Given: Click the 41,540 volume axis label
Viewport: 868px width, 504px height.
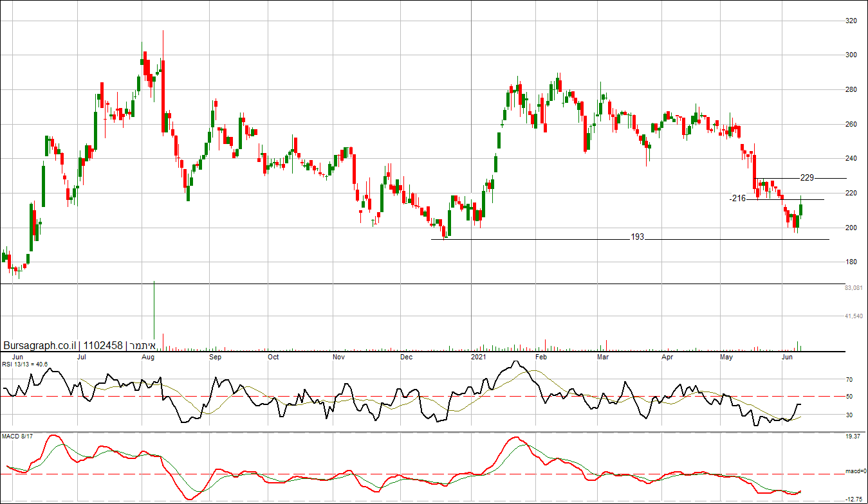Looking at the screenshot, I should [x=853, y=316].
